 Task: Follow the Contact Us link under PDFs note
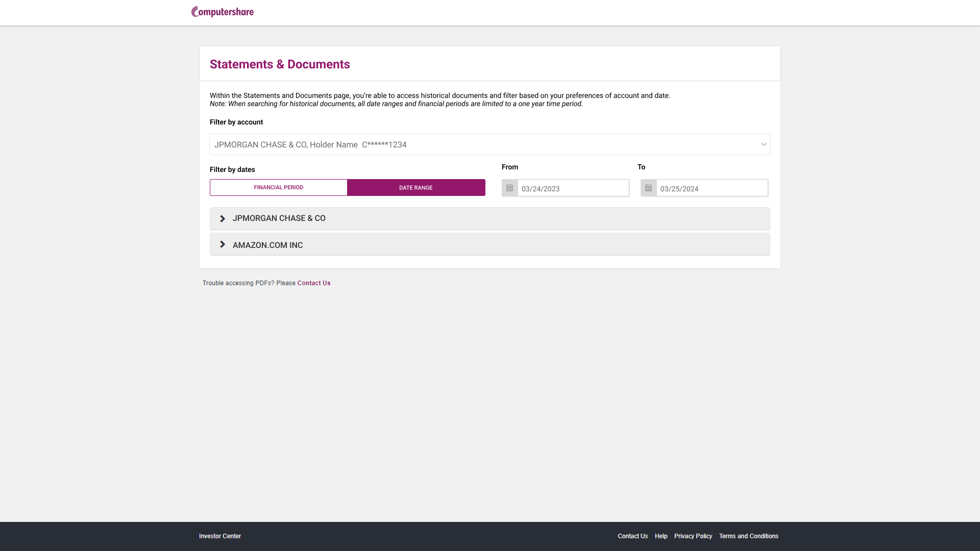coord(314,283)
